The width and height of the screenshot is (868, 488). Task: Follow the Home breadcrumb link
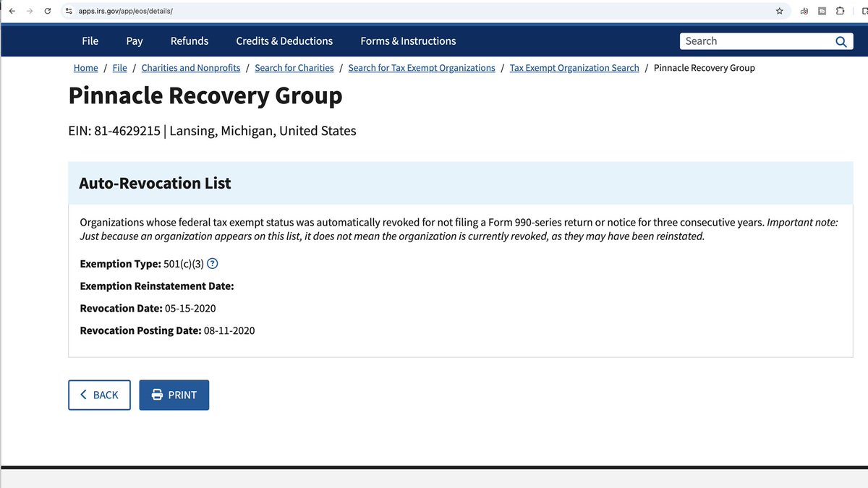click(x=85, y=68)
